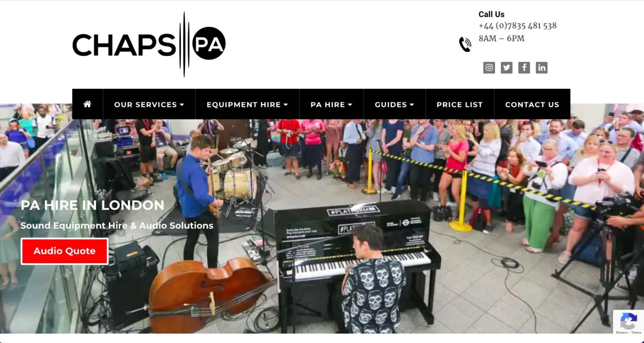Click the reCAPTCHA badge icon
Viewport: 644px width, 343px height.
tap(629, 321)
